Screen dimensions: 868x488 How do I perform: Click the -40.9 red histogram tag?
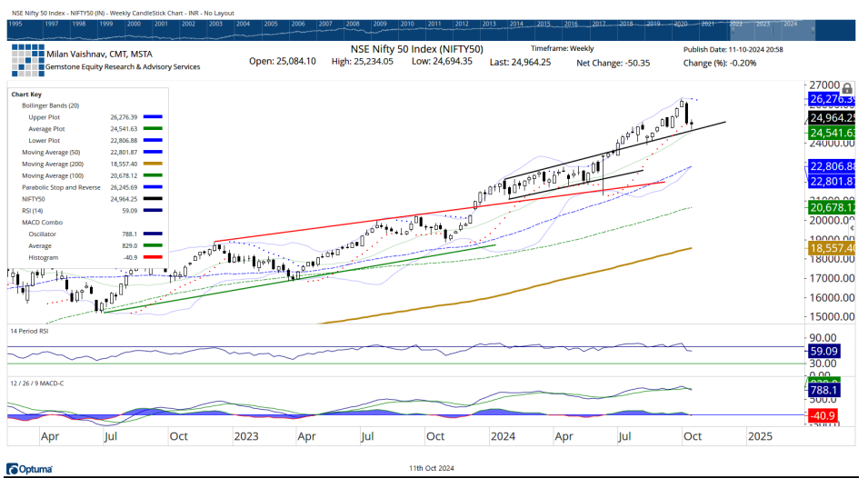pyautogui.click(x=823, y=415)
